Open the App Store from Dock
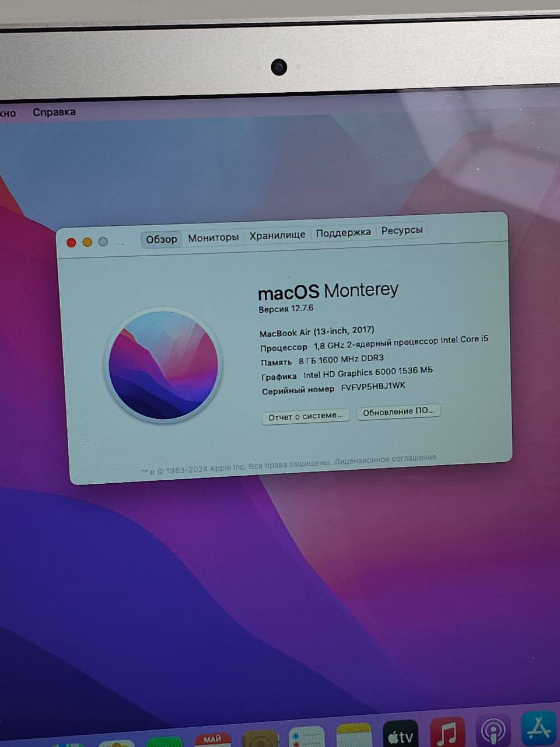 click(x=540, y=728)
